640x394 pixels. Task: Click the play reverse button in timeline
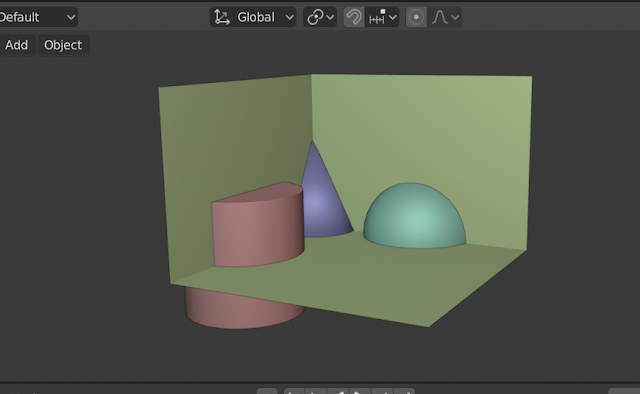338,392
